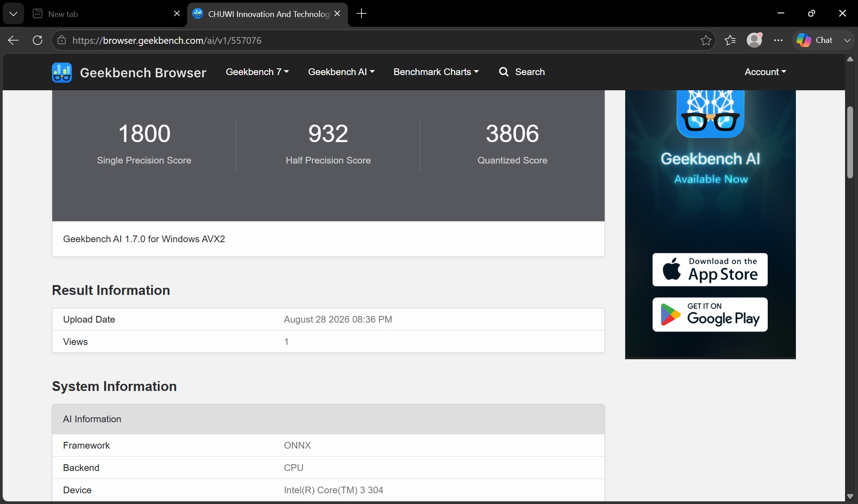Click the scrollbar down arrow
This screenshot has width=858, height=504.
coord(850,496)
